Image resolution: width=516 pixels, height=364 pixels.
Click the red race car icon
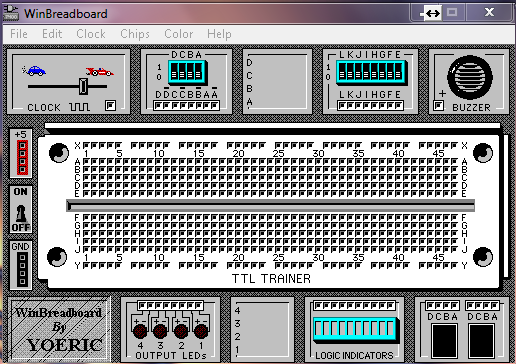[99, 72]
